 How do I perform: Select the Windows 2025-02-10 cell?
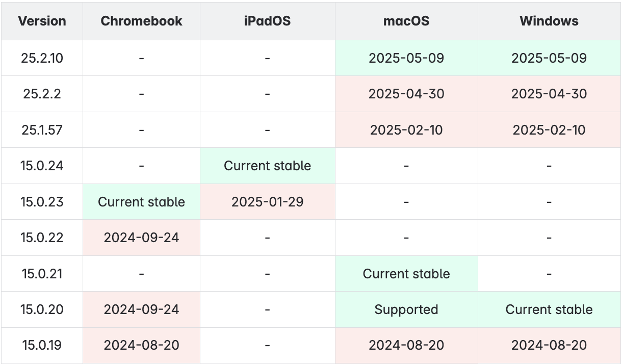549,130
